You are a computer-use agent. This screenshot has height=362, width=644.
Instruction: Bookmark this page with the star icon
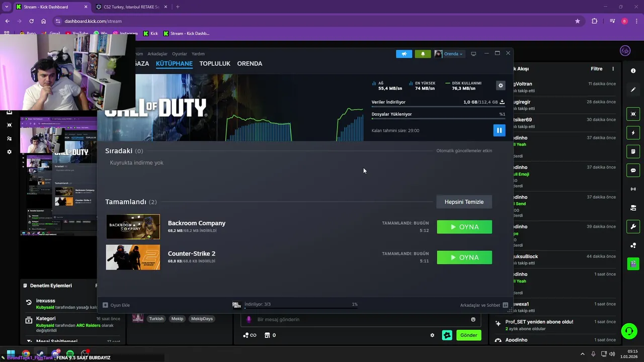[578, 21]
